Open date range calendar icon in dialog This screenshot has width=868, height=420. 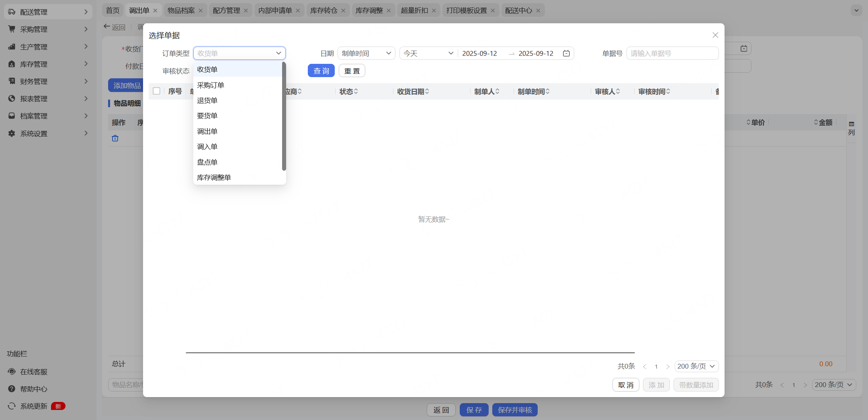(x=566, y=53)
